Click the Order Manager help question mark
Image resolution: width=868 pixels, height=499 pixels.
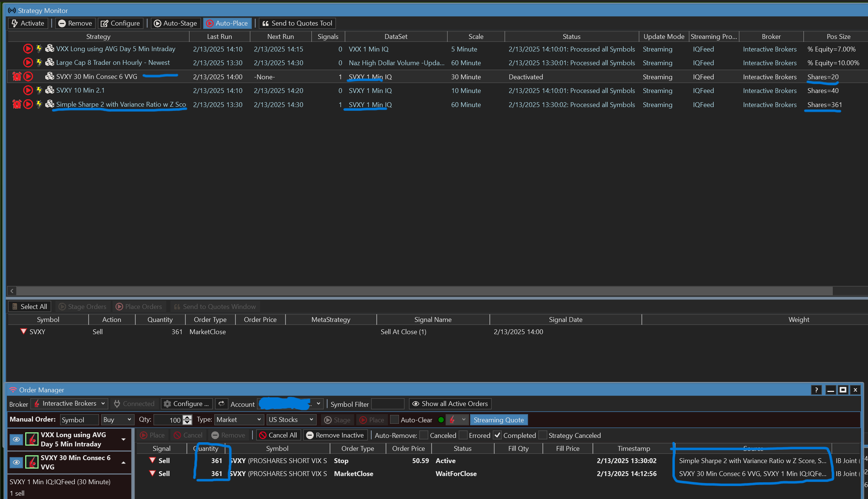(816, 390)
